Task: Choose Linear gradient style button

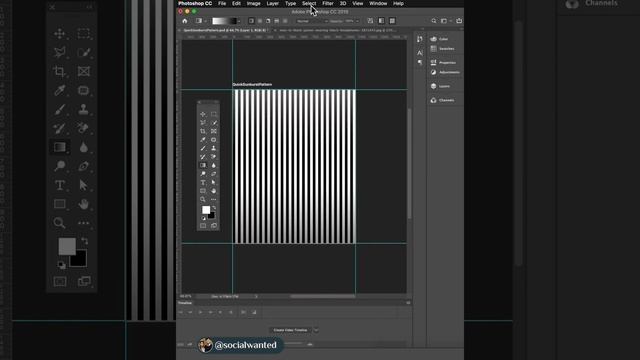Action: [x=251, y=21]
